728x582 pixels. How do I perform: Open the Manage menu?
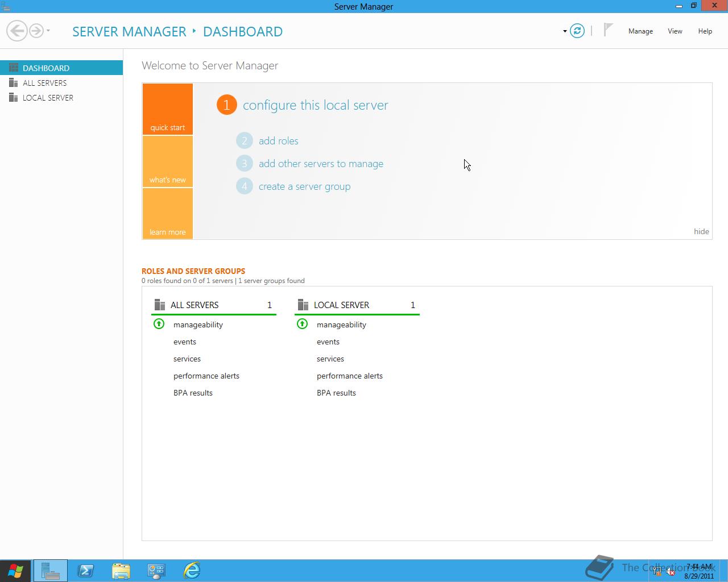[x=640, y=31]
